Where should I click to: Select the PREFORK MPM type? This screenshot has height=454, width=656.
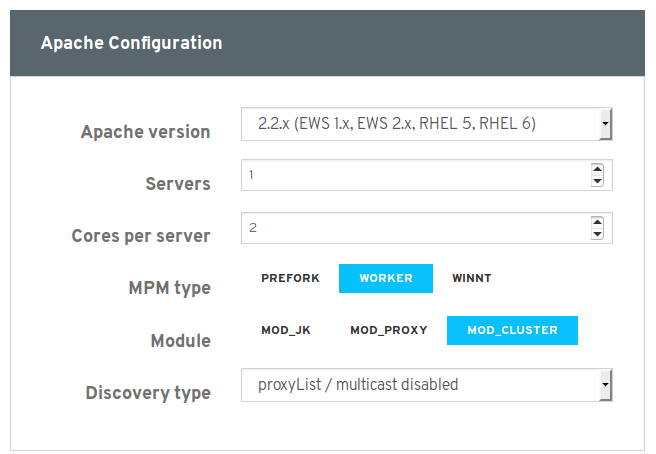290,278
